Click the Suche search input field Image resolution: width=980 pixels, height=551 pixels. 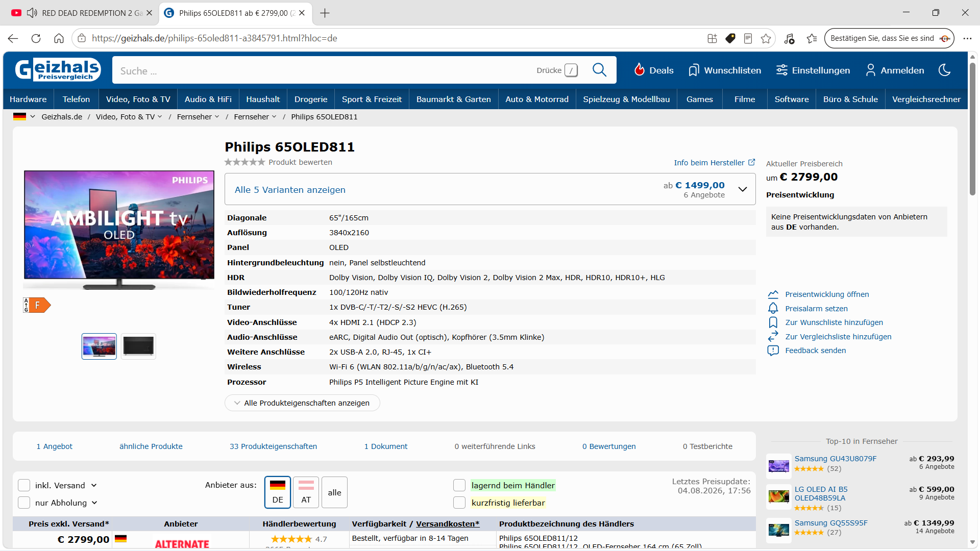(x=327, y=70)
